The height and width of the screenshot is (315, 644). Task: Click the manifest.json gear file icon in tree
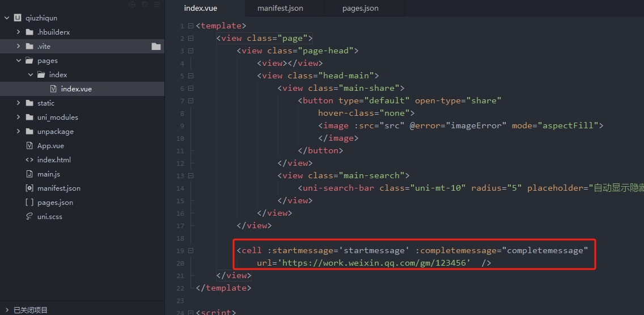pyautogui.click(x=29, y=188)
